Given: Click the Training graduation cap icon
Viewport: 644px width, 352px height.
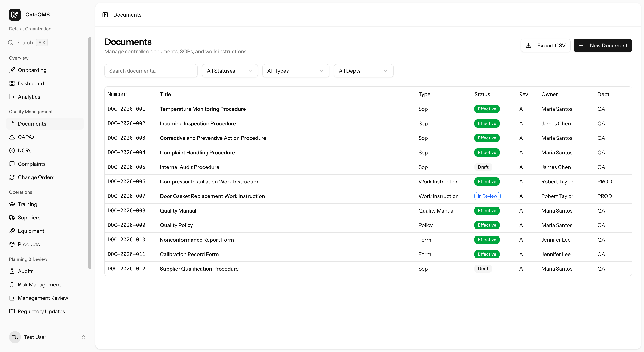Looking at the screenshot, I should click(x=12, y=204).
